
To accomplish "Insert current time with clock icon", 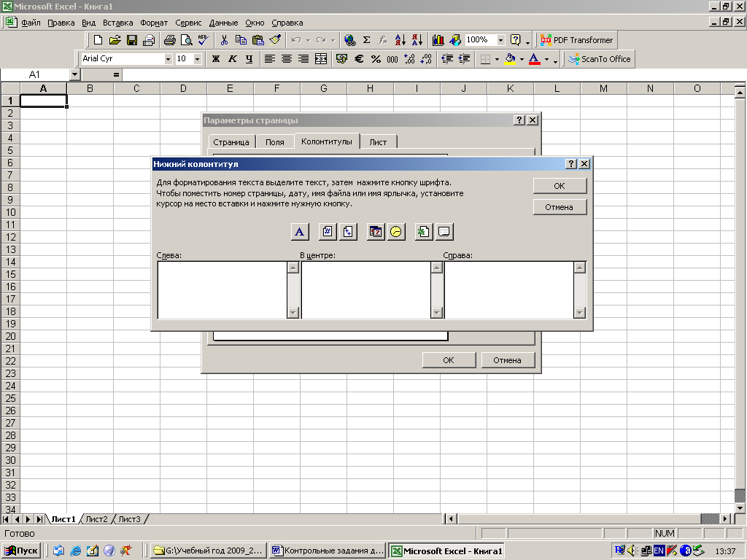I will [x=396, y=232].
